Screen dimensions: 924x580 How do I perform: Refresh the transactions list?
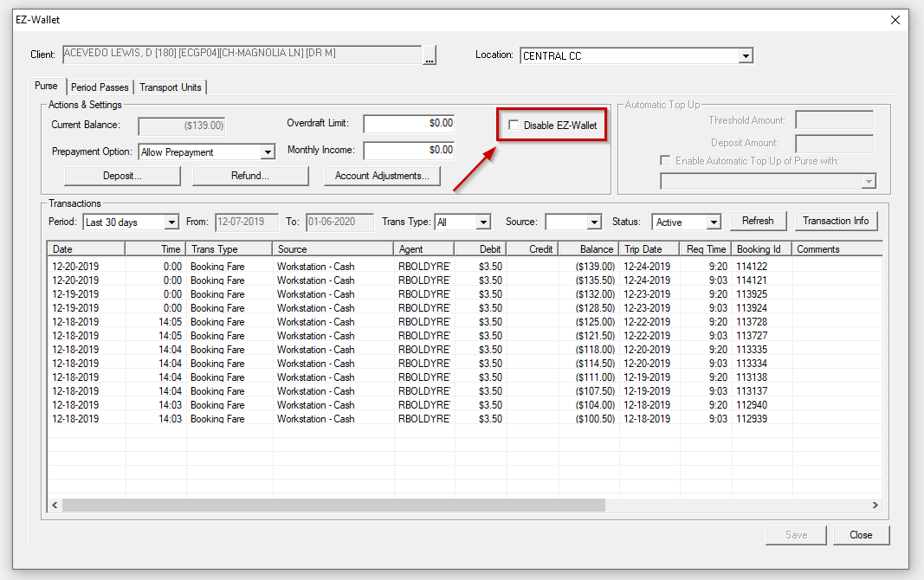(x=758, y=221)
